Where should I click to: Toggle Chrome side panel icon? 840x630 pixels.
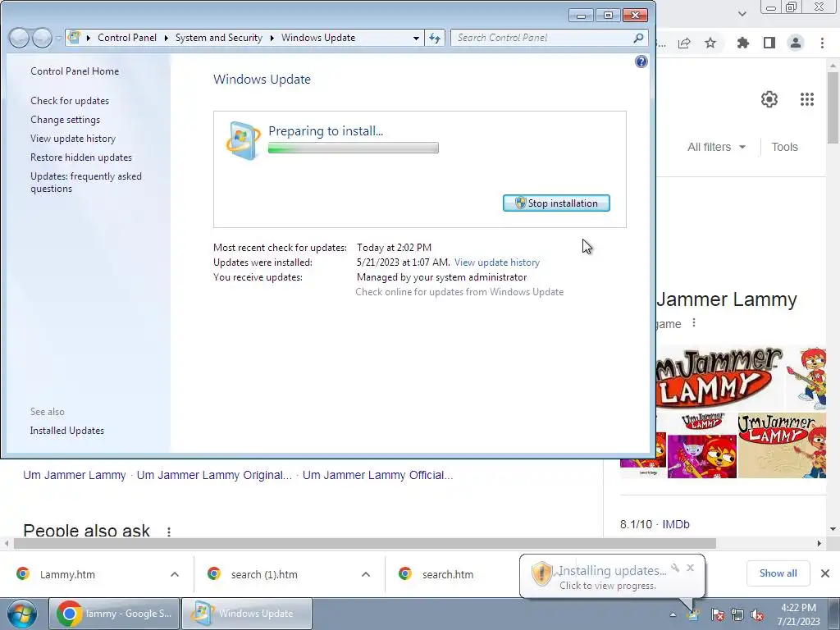tap(769, 43)
